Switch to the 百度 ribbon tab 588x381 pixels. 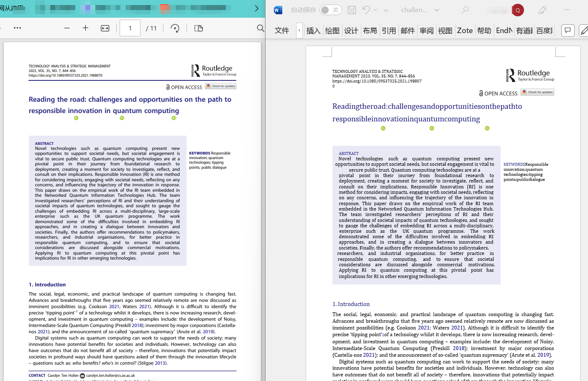pyautogui.click(x=544, y=31)
